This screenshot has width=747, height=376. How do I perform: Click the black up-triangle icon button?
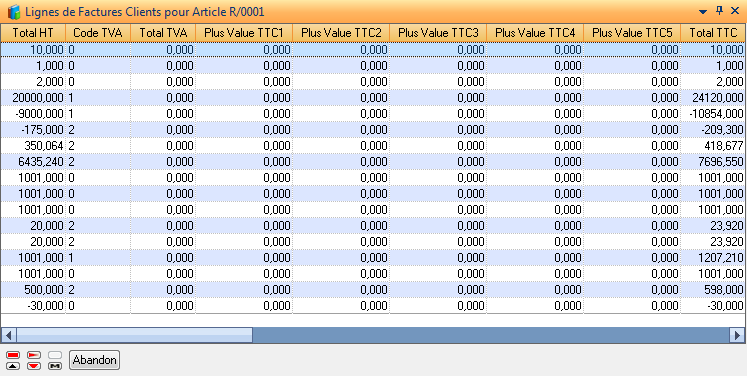pyautogui.click(x=13, y=366)
